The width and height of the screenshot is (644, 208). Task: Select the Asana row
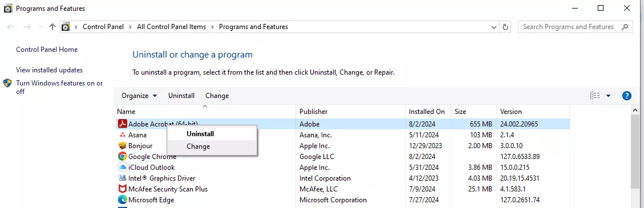342,134
